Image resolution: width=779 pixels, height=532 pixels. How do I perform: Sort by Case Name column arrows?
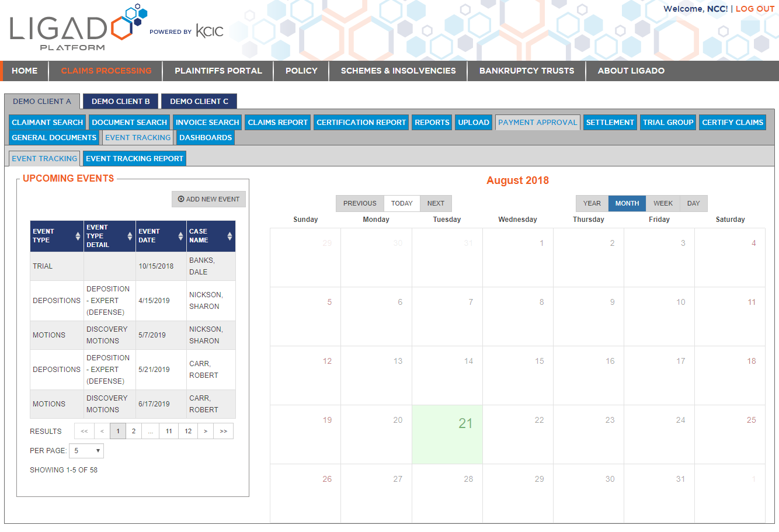pos(229,236)
